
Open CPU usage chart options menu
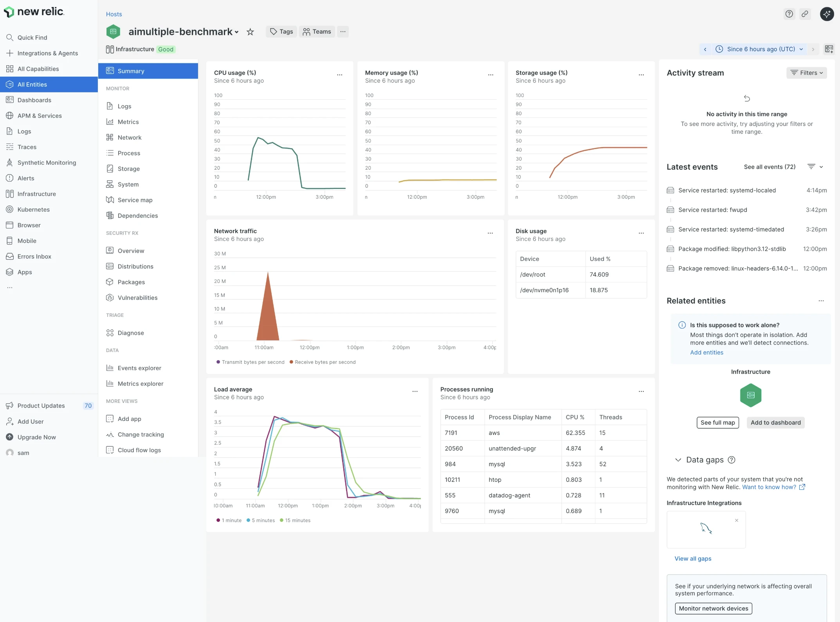tap(339, 74)
